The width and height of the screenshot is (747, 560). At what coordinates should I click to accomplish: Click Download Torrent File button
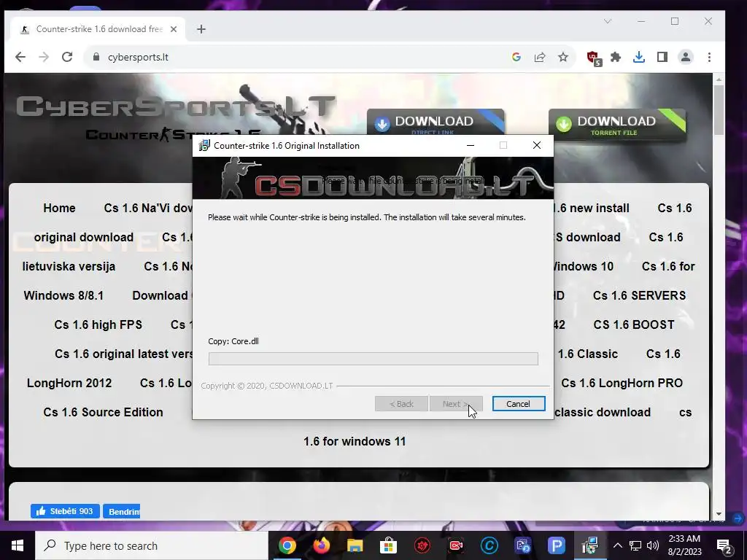[x=617, y=125]
